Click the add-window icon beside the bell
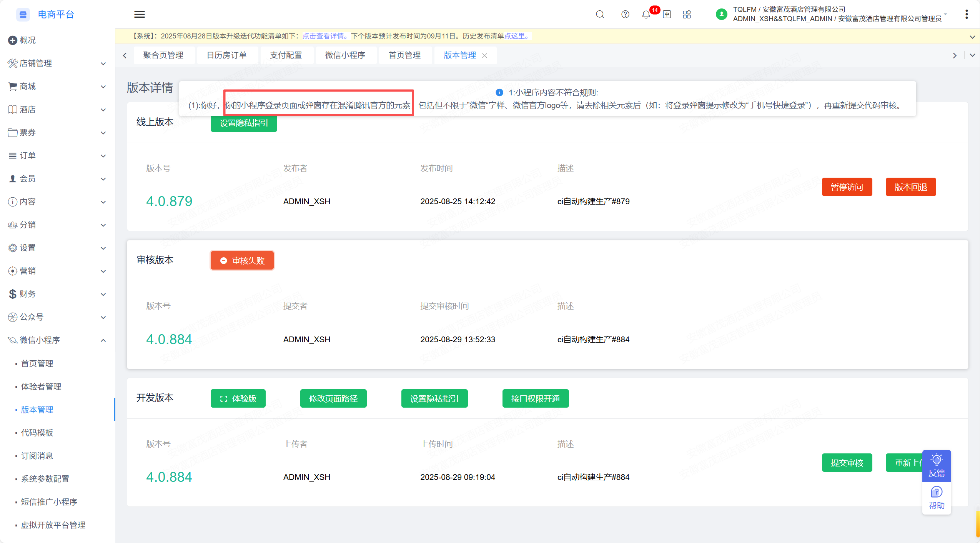 click(x=667, y=14)
